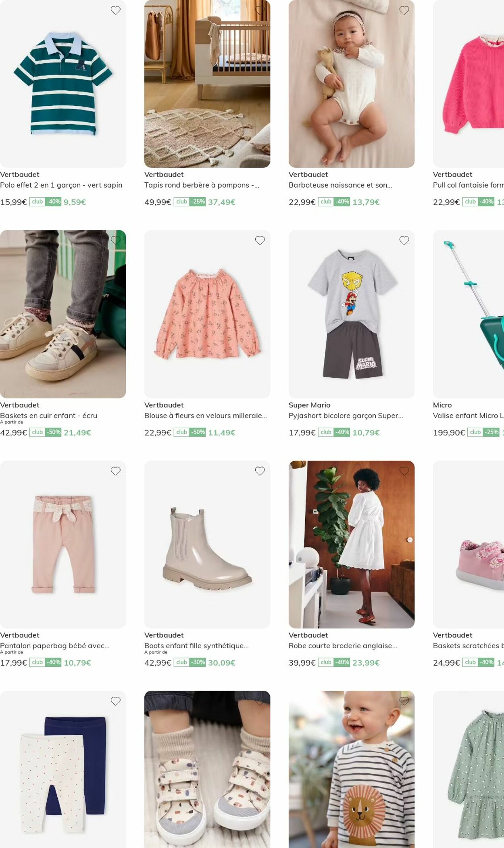
Task: Favorite the green striped polo with heart icon
Action: [x=116, y=10]
